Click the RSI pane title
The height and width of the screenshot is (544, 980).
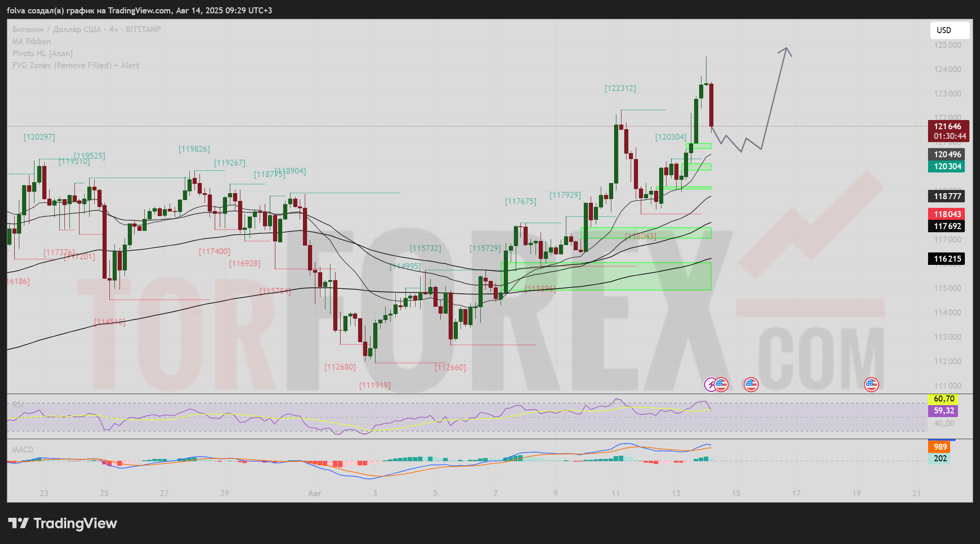tap(18, 405)
